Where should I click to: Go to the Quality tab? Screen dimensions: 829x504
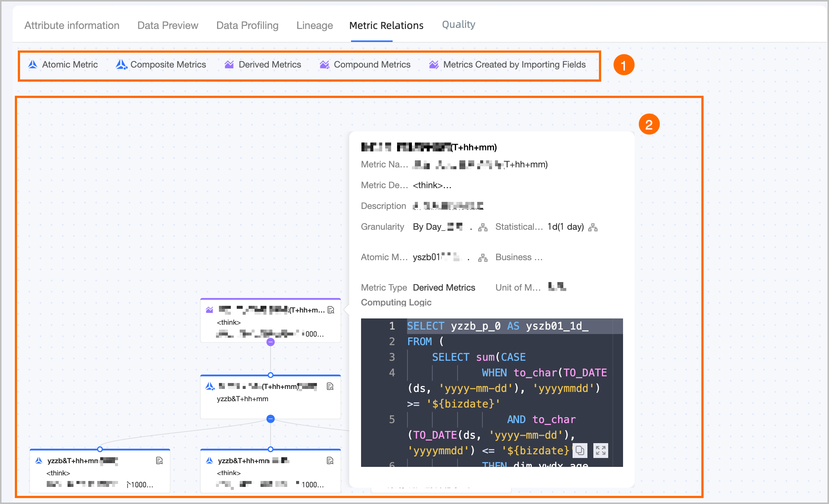point(458,24)
